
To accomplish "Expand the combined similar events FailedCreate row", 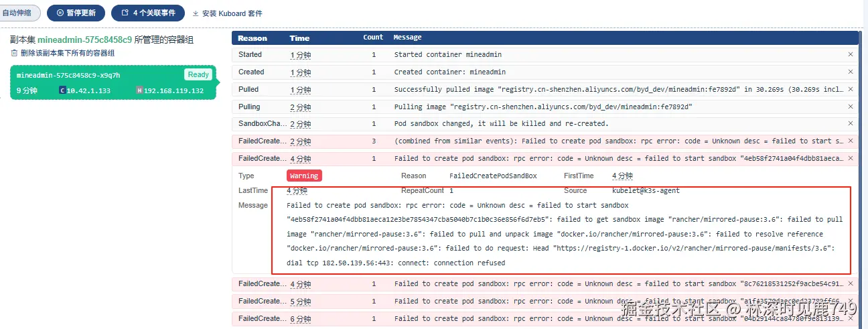I will pyautogui.click(x=545, y=141).
